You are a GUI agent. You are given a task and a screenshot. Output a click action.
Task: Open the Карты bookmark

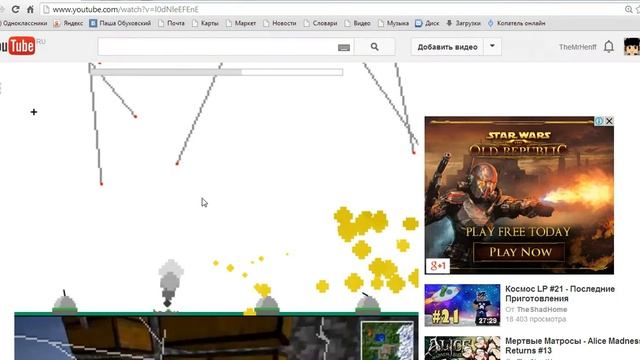coord(205,23)
